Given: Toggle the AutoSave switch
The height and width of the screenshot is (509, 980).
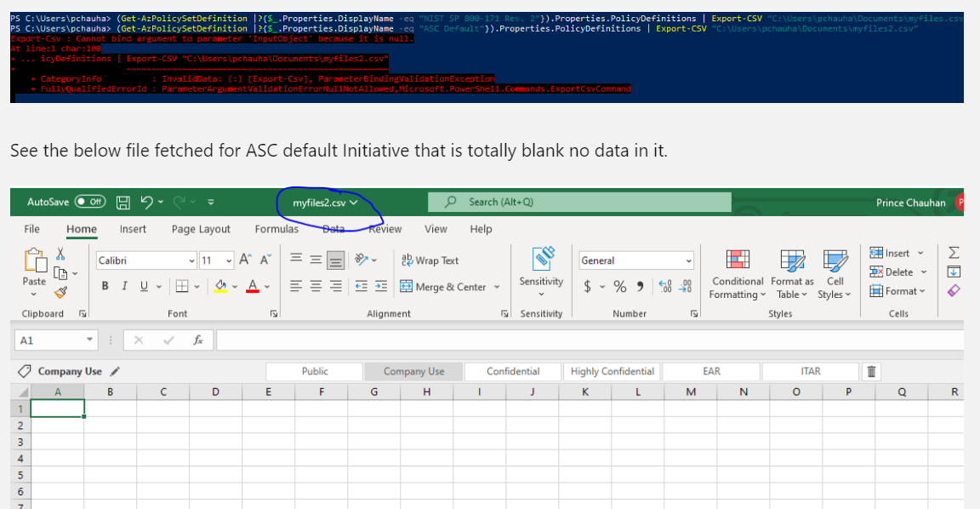Looking at the screenshot, I should tap(90, 202).
